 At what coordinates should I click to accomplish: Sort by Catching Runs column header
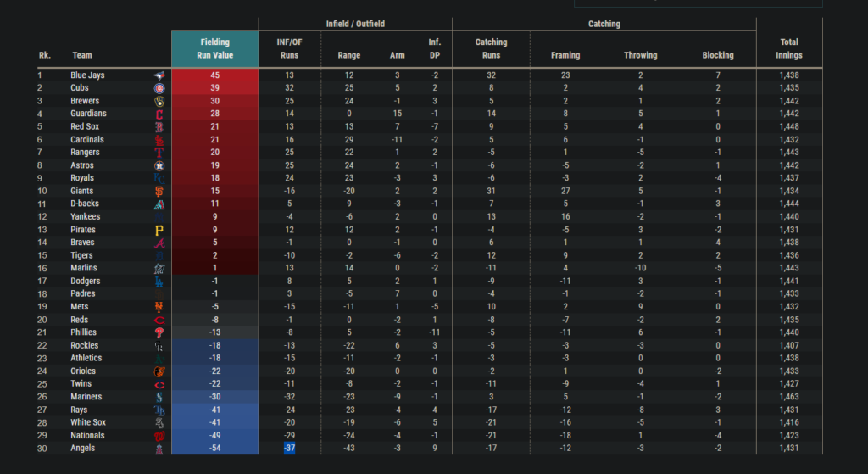tap(491, 48)
